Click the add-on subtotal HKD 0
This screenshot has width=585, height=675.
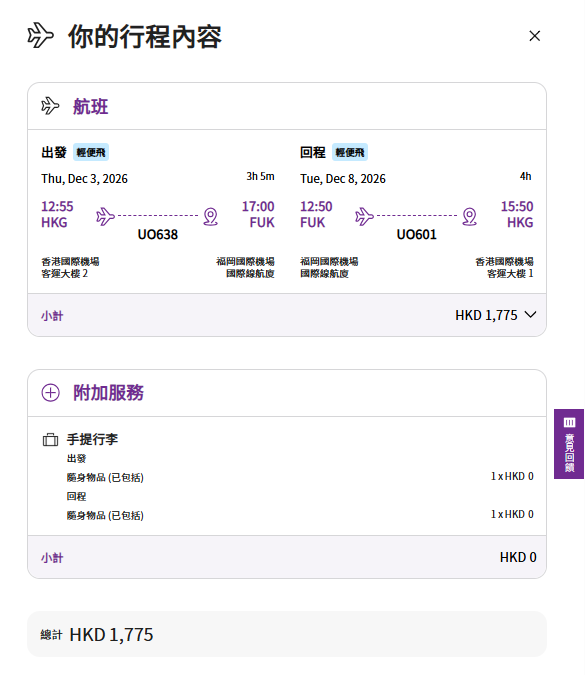[518, 557]
